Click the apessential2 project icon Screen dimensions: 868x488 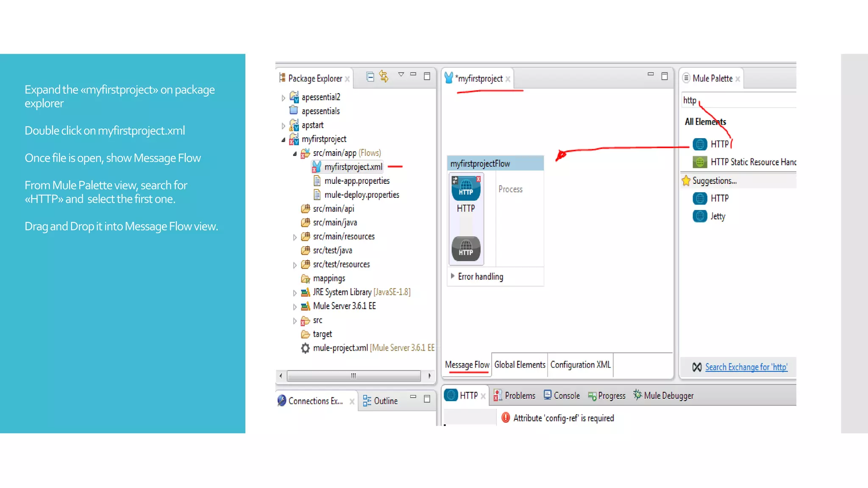click(294, 97)
